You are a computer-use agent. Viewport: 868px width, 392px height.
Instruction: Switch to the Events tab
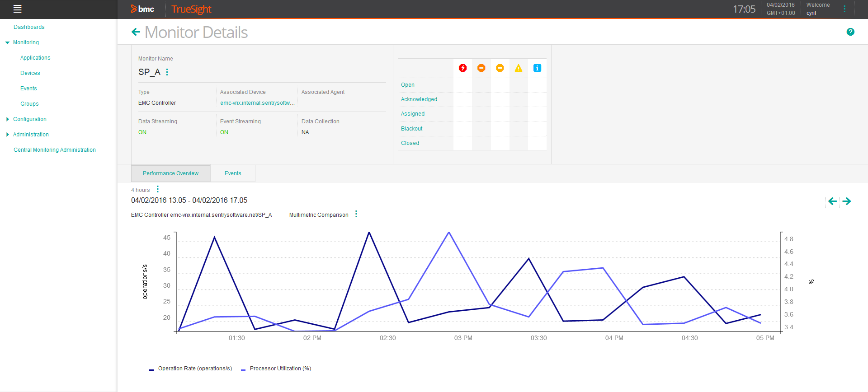[233, 173]
